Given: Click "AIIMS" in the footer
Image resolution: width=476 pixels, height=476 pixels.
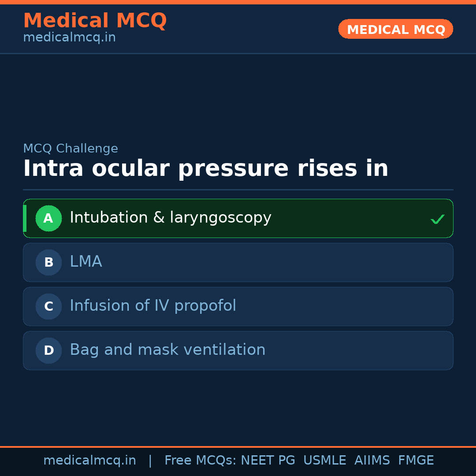Looking at the screenshot, I should pos(372,461).
